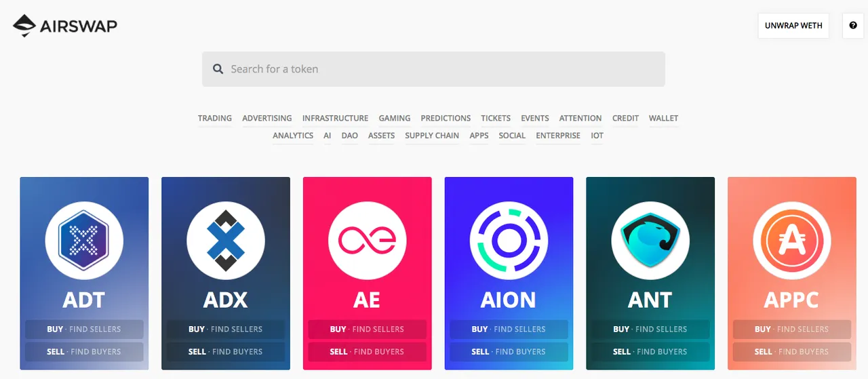Click the AION ticker text

coord(509,300)
